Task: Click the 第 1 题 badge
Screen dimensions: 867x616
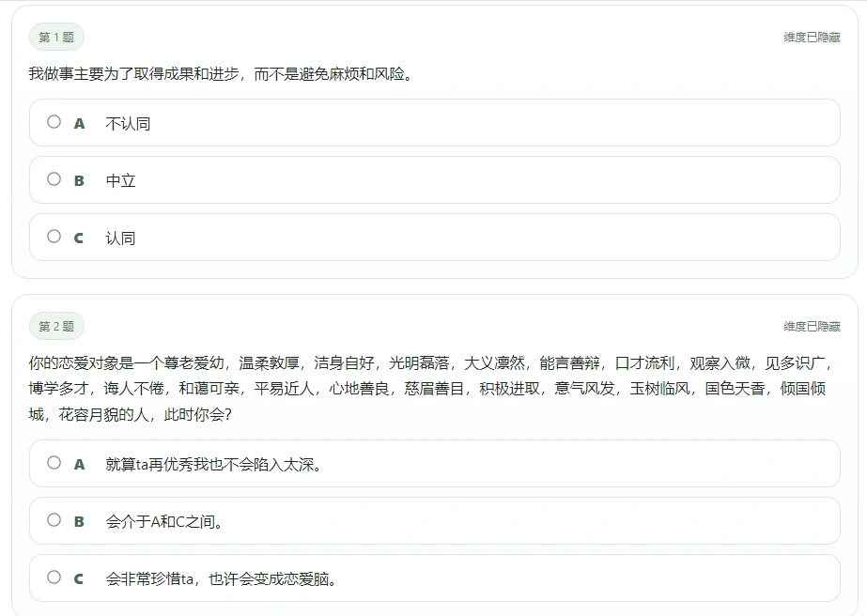Action: 58,37
